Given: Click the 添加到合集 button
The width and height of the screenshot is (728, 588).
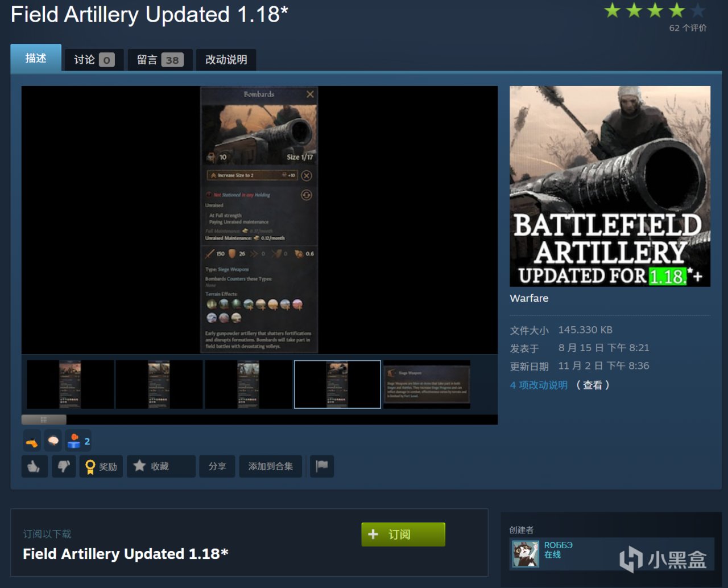Looking at the screenshot, I should [271, 466].
